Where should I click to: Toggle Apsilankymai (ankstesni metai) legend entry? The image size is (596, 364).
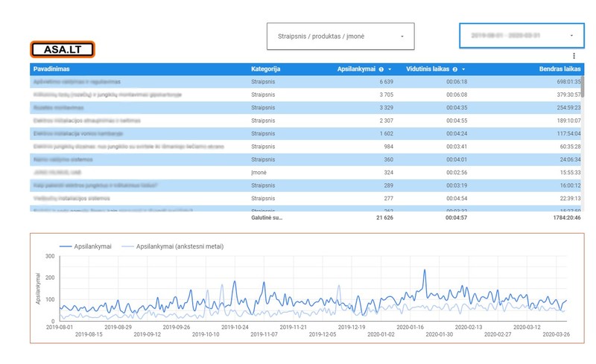click(x=173, y=246)
